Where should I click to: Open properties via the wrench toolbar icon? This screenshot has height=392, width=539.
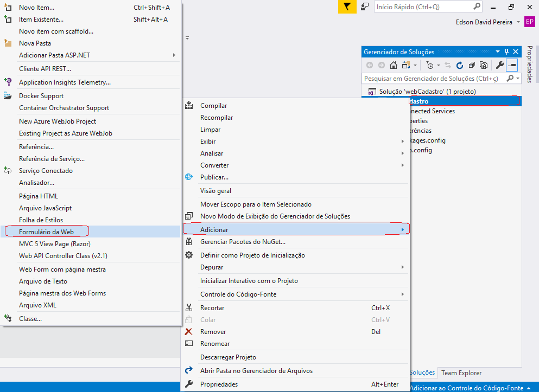click(x=500, y=65)
